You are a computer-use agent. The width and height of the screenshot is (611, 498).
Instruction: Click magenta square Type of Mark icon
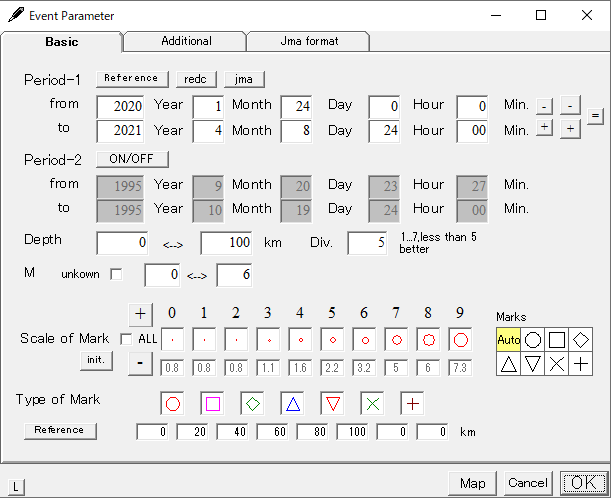(213, 404)
